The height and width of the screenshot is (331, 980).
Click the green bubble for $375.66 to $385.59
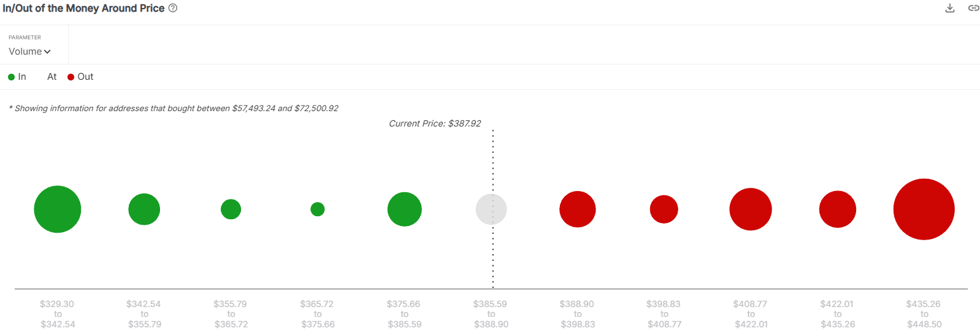point(405,209)
